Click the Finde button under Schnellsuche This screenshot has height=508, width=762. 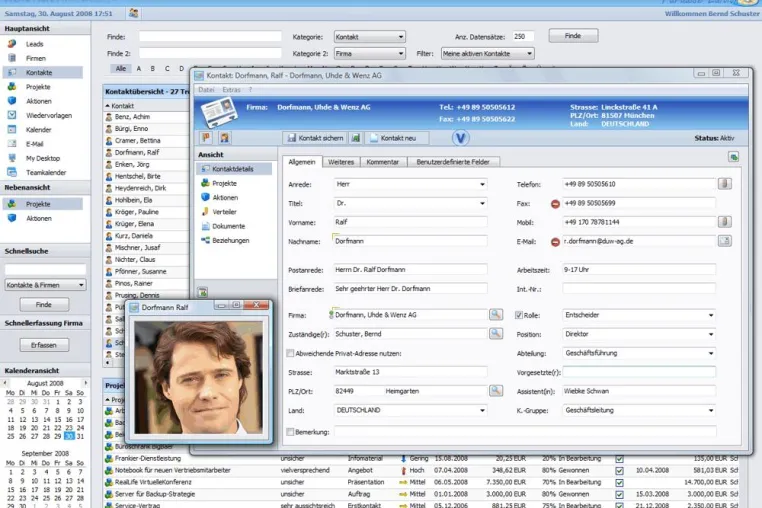44,304
